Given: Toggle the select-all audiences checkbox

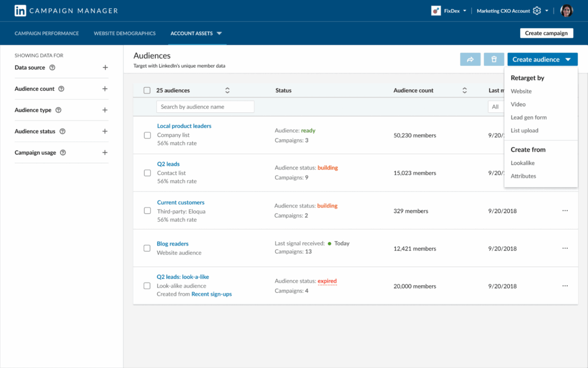Looking at the screenshot, I should pos(147,90).
